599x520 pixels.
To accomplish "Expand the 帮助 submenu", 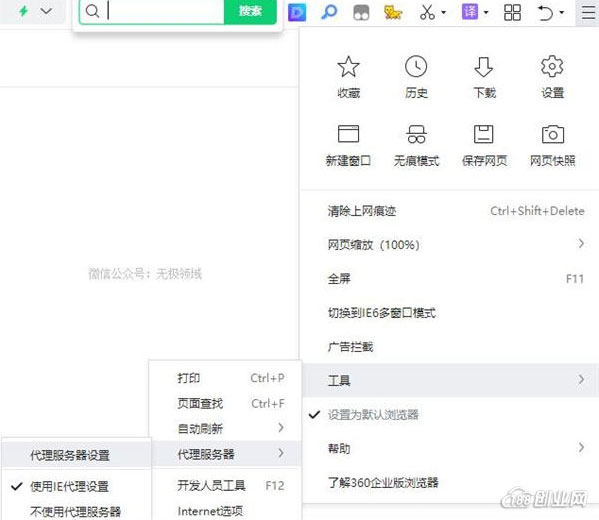I will point(450,448).
